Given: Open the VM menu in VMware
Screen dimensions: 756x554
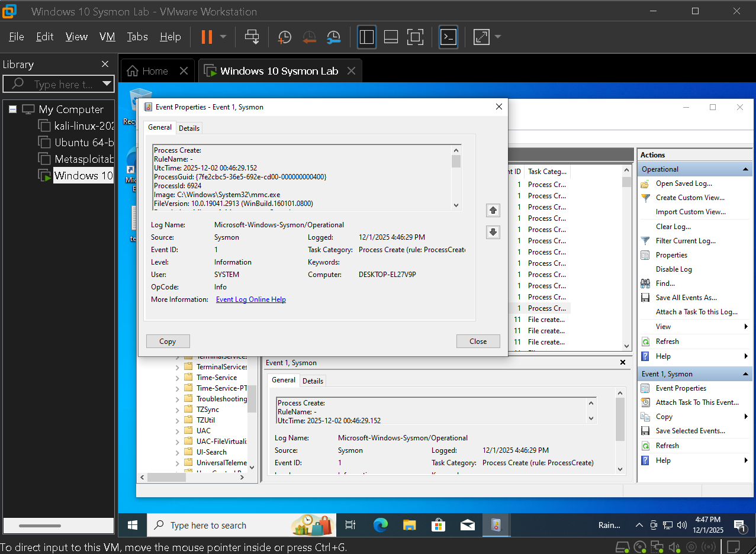Looking at the screenshot, I should click(x=107, y=36).
